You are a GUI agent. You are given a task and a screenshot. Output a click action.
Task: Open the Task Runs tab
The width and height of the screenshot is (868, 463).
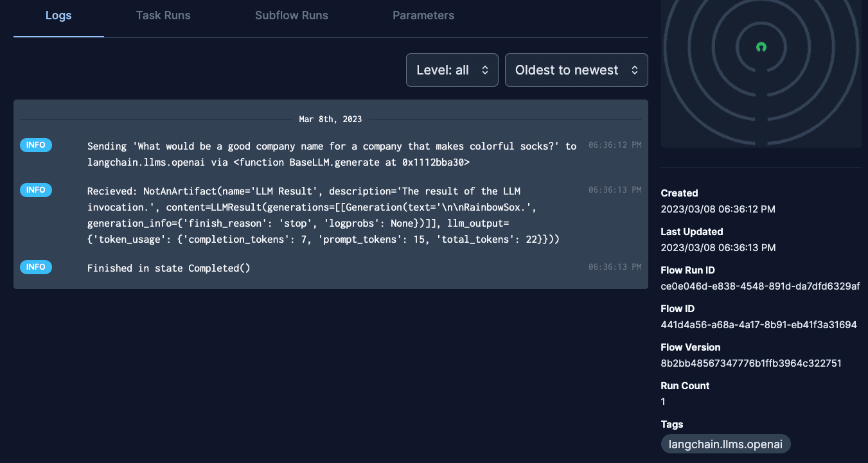(163, 16)
